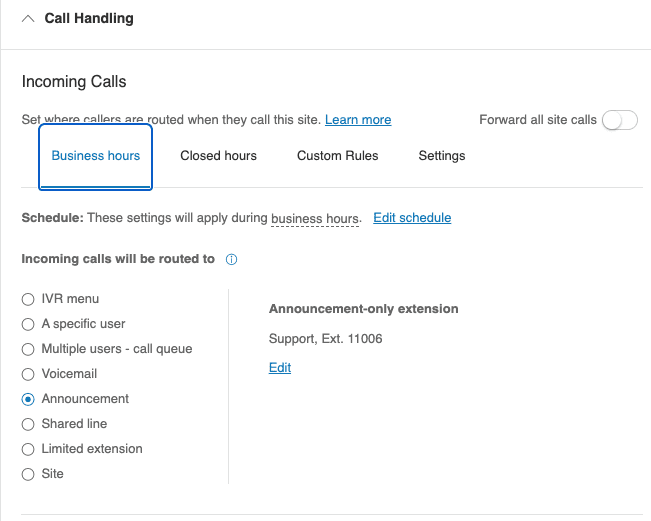This screenshot has height=521, width=651.
Task: Route incoming calls to Voicemail
Action: (x=28, y=374)
